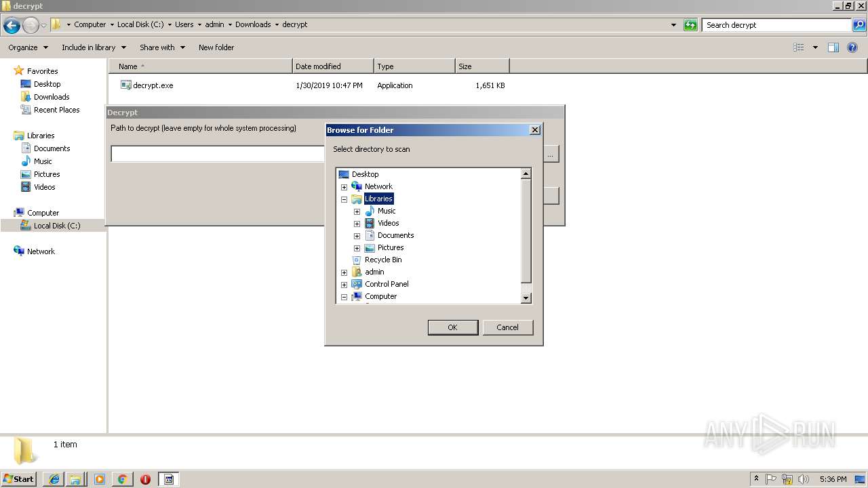This screenshot has width=868, height=488.
Task: Open Videos library in sidebar
Action: click(44, 187)
